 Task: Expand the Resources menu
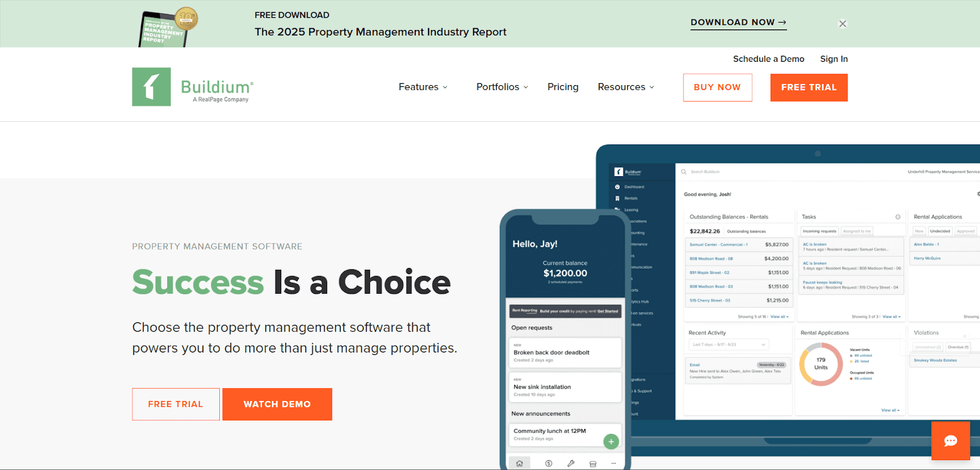pos(626,87)
